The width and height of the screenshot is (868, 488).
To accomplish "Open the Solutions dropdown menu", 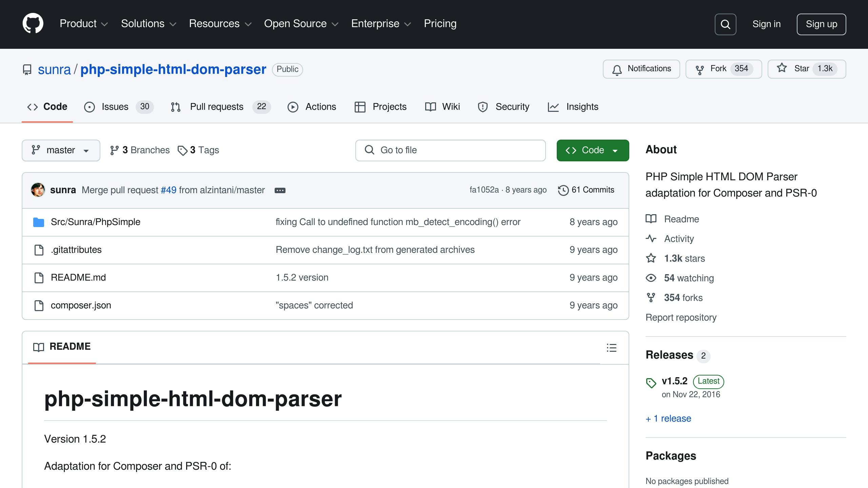I will 149,24.
